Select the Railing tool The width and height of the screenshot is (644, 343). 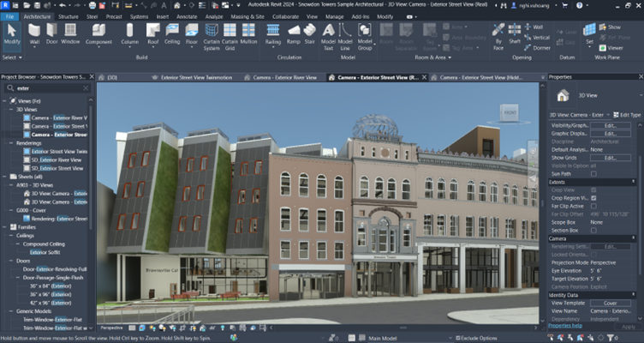click(272, 33)
